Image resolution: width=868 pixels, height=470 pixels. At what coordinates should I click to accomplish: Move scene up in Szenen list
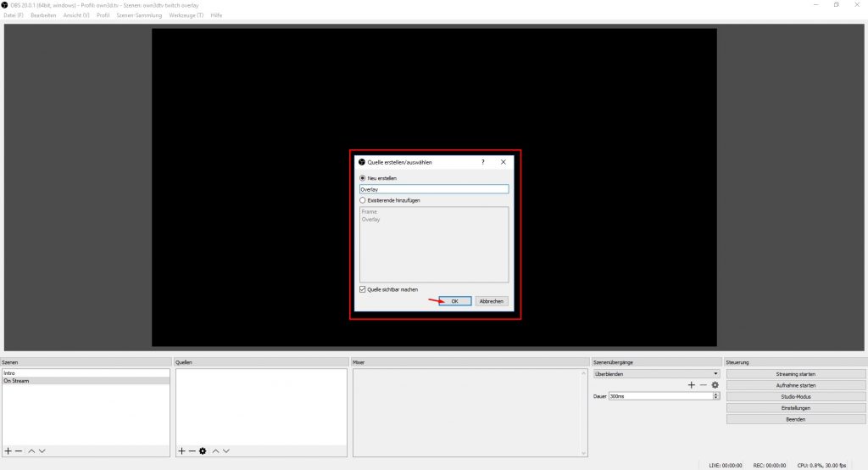[x=31, y=450]
